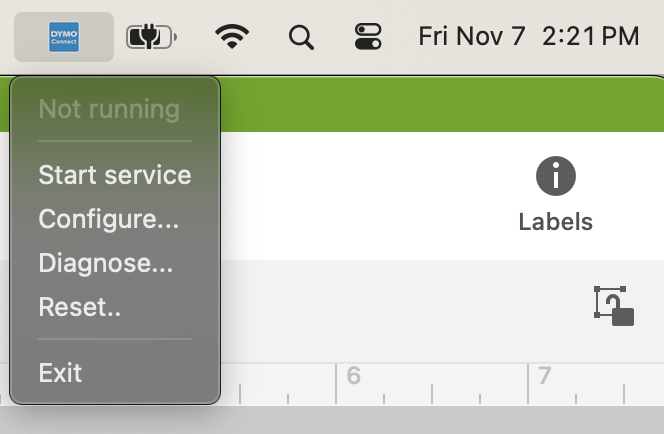The image size is (664, 434).
Task: Click the DYMO Connect menu bar icon
Action: (x=64, y=37)
